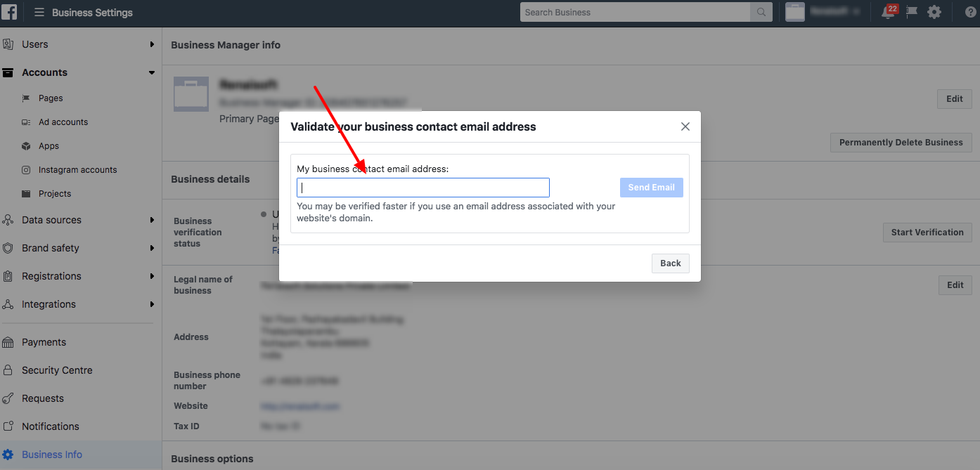
Task: Click the business briefcase avatar in header
Action: point(794,12)
